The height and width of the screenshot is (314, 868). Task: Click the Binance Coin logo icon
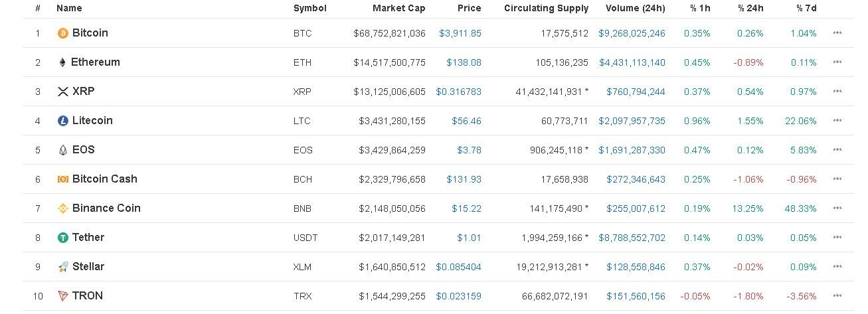63,208
